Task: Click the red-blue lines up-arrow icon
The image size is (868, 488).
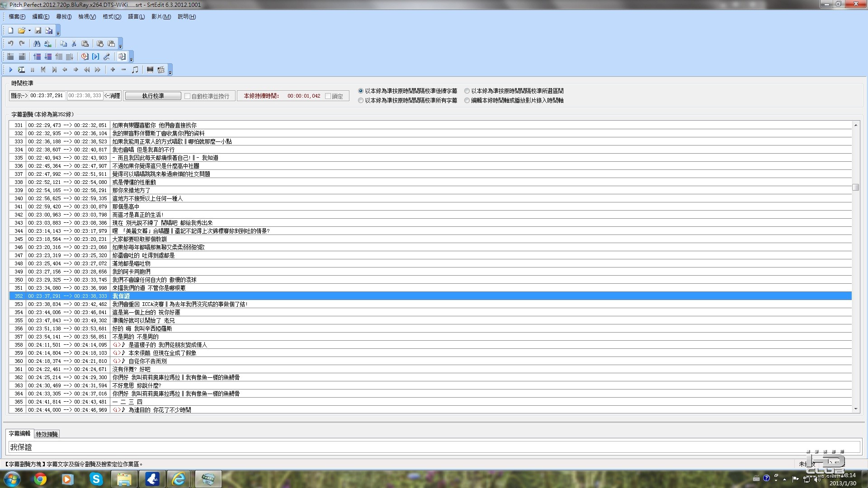Action: click(37, 56)
